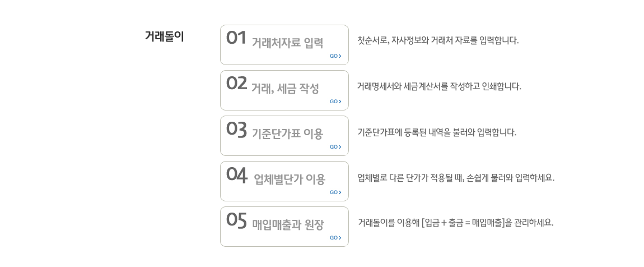Click the large 04 step number
The width and height of the screenshot is (644, 267).
click(236, 174)
